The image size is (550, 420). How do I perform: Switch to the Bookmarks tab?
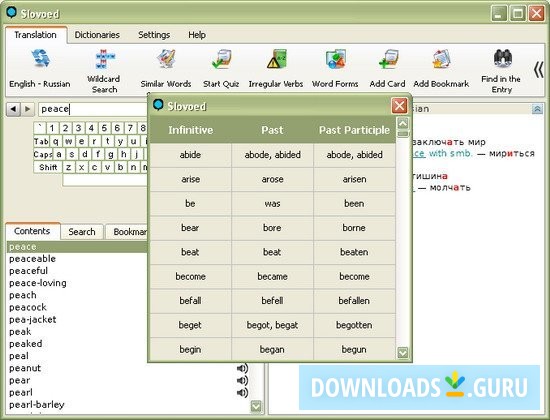(x=127, y=232)
